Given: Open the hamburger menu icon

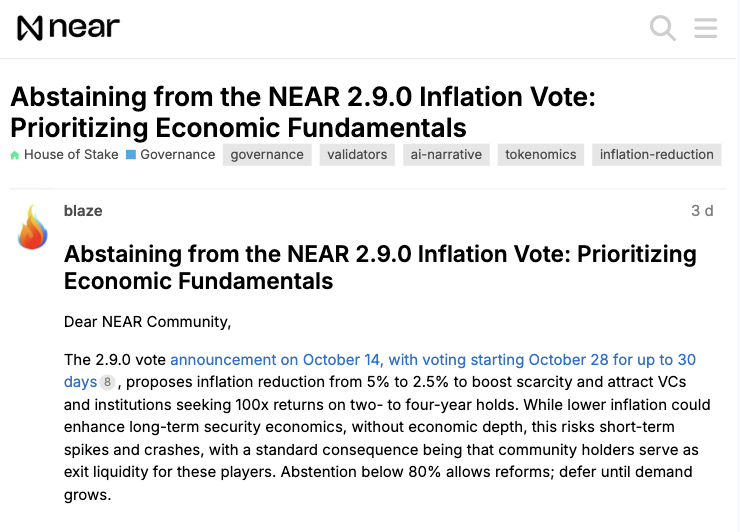Looking at the screenshot, I should (706, 28).
